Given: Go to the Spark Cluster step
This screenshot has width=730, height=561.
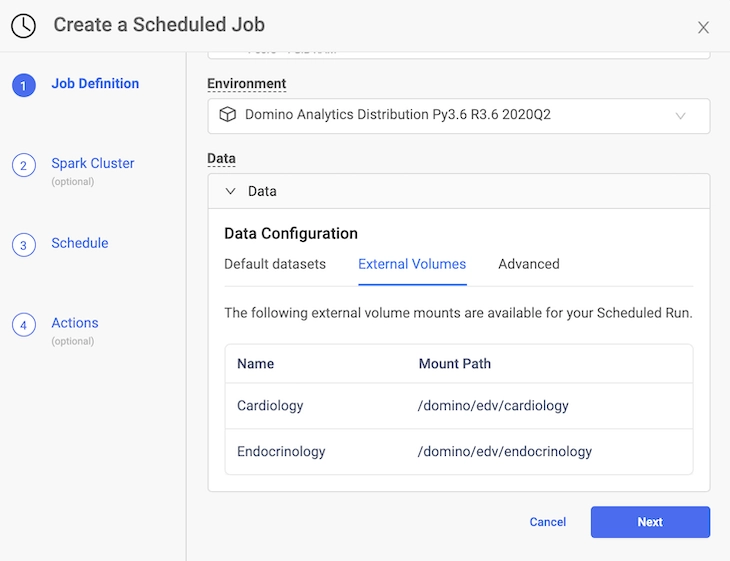Looking at the screenshot, I should point(92,164).
